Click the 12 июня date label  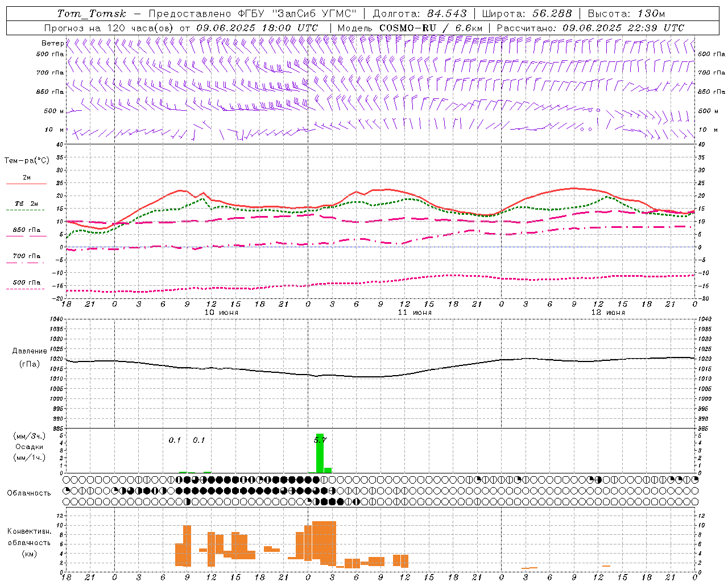609,312
